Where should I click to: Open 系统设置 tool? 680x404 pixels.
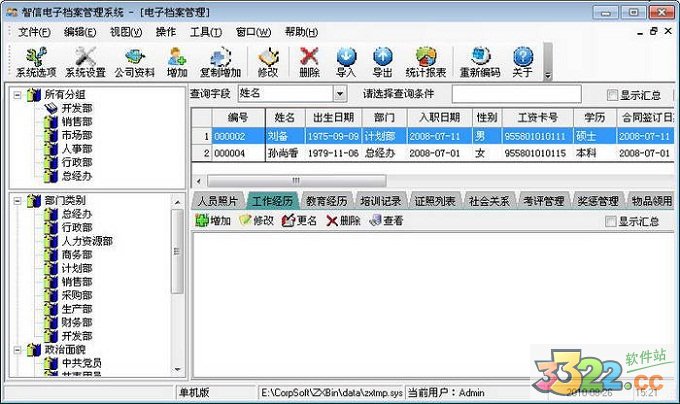tap(85, 62)
